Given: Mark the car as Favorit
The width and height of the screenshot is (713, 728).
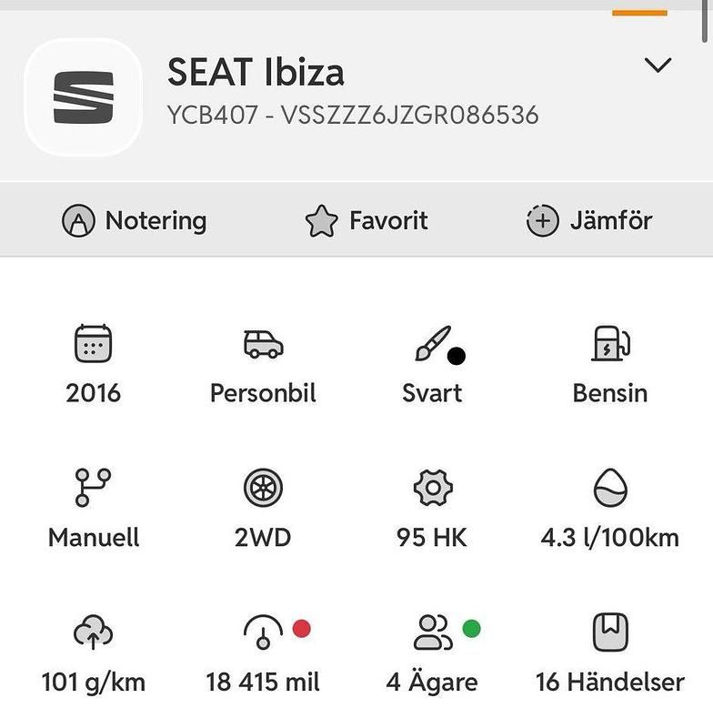Looking at the screenshot, I should (367, 220).
